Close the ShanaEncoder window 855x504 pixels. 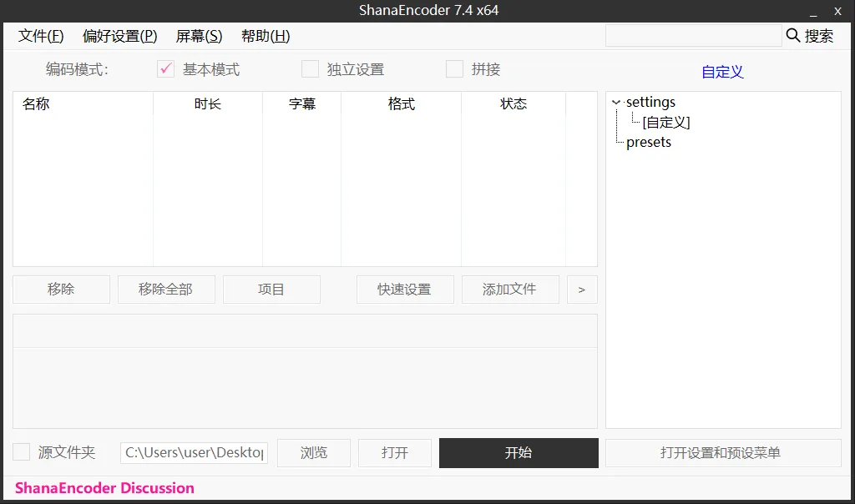(837, 11)
